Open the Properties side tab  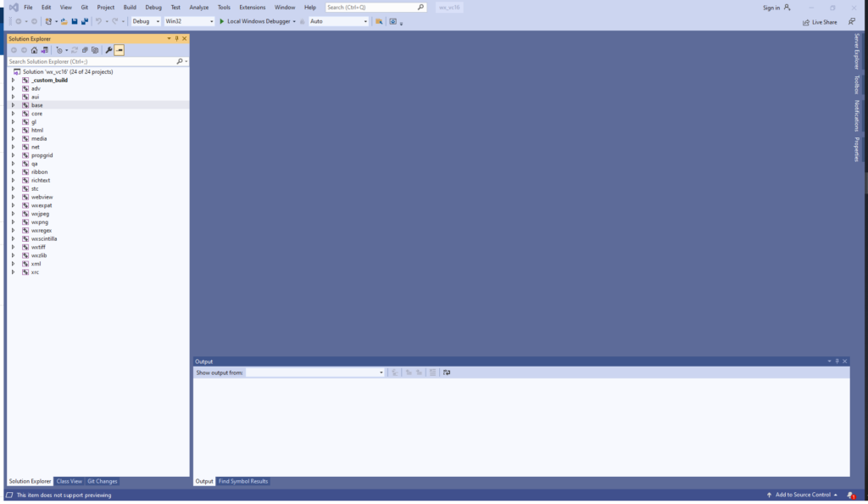[856, 149]
